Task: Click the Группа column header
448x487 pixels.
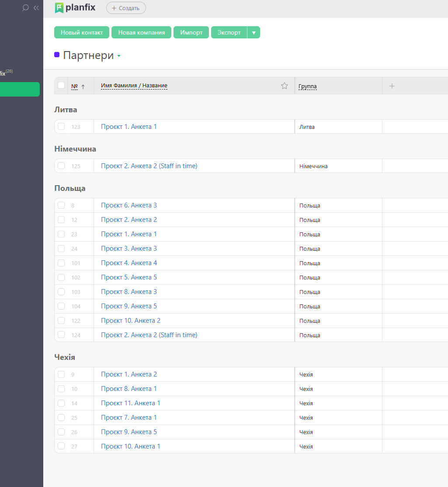Action: [308, 86]
